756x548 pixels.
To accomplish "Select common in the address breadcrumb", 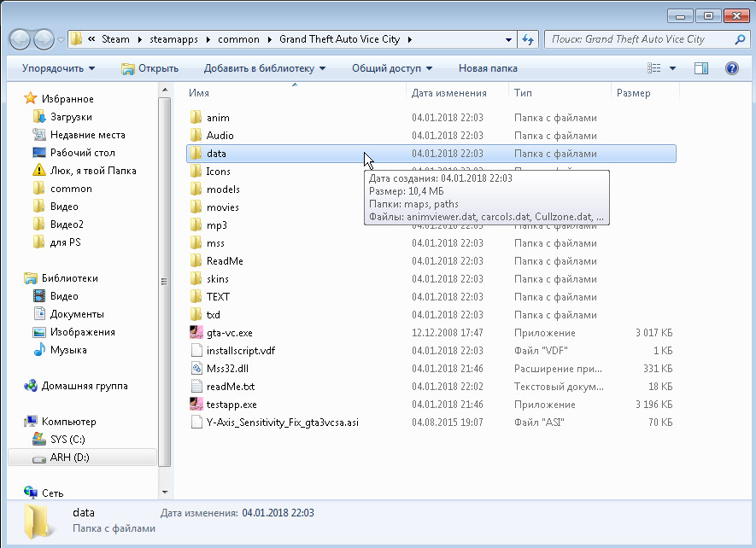I will [x=238, y=39].
